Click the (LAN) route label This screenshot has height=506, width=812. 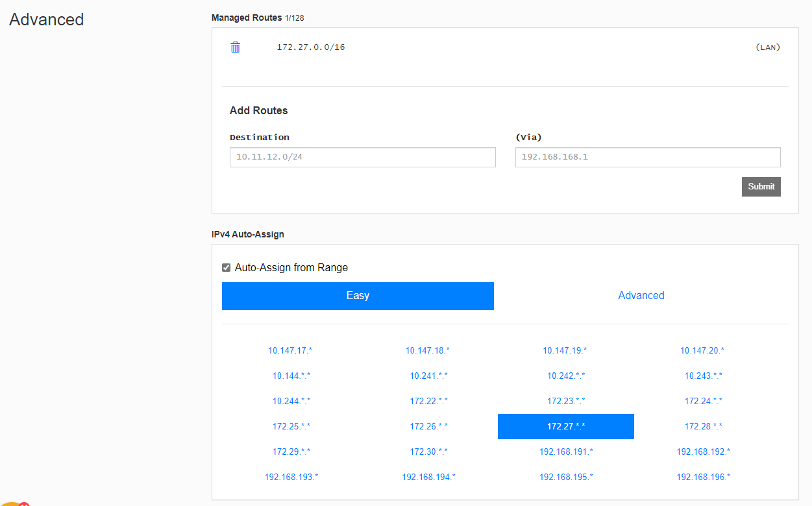point(768,47)
